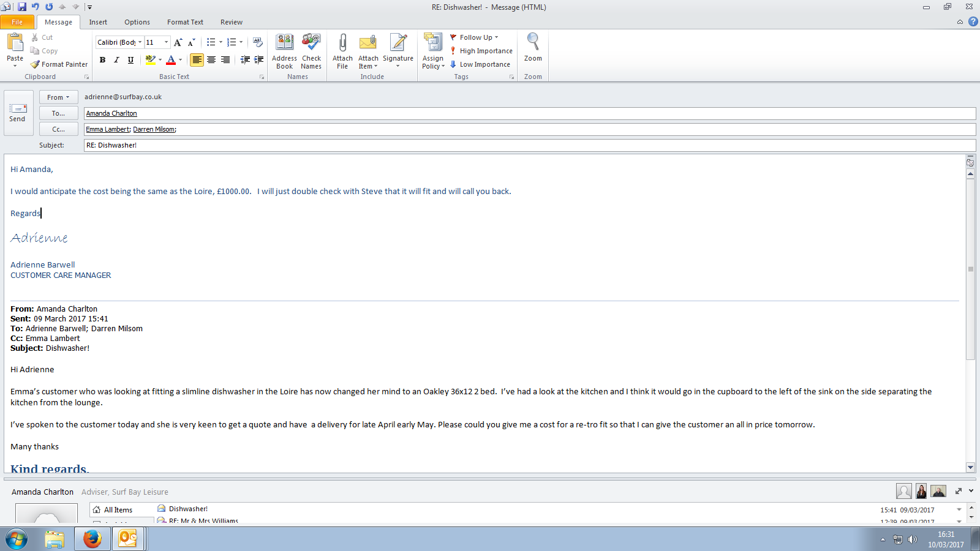Click the Paste clipboard icon
The height and width of the screenshot is (551, 980).
coord(15,42)
